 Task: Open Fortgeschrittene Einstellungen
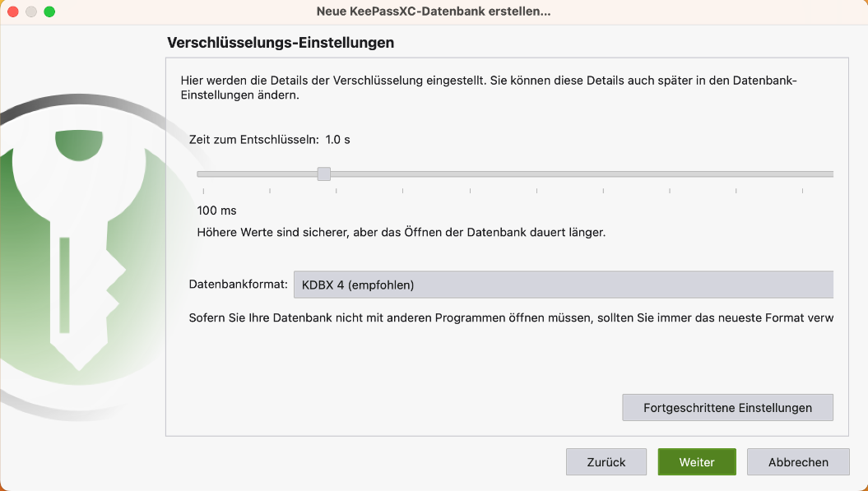pos(727,407)
